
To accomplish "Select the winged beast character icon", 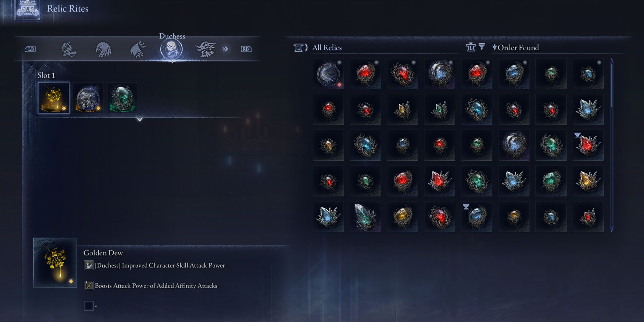I will [205, 49].
